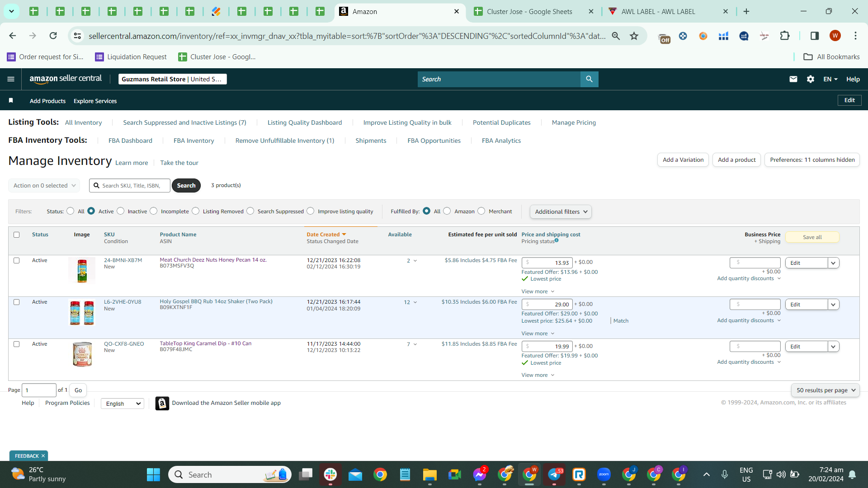Switch to the AWL LABEL browser tab
The image size is (868, 488).
(x=658, y=12)
